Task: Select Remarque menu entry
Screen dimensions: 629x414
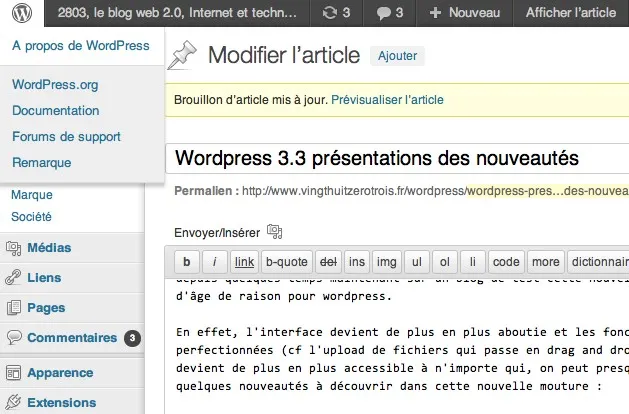Action: pos(42,162)
